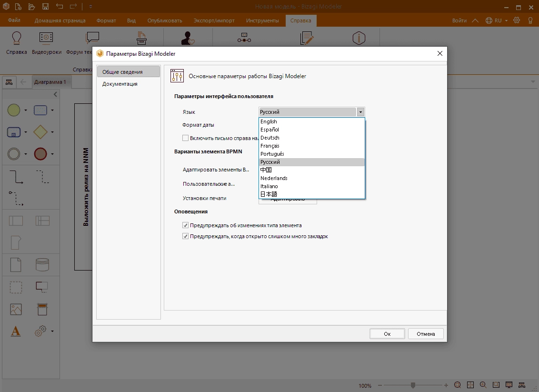Choose Deutsch from the language list
Viewport: 539px width, 392px height.
312,138
